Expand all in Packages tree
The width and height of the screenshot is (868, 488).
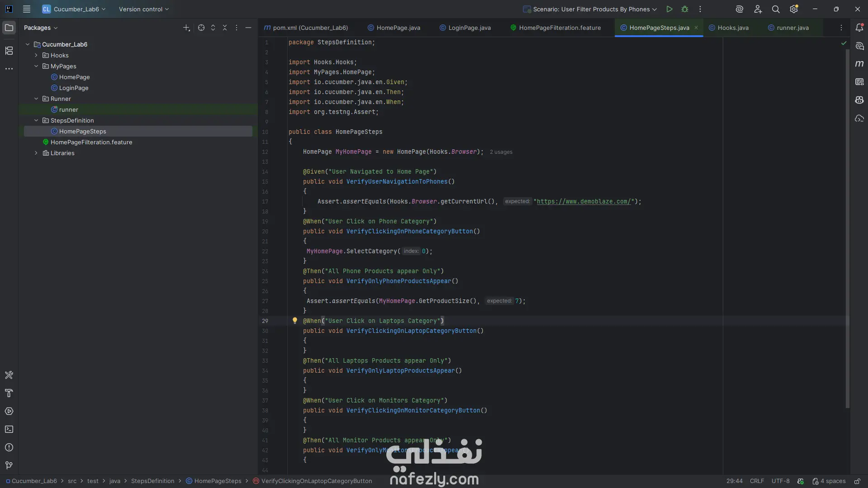tap(213, 28)
